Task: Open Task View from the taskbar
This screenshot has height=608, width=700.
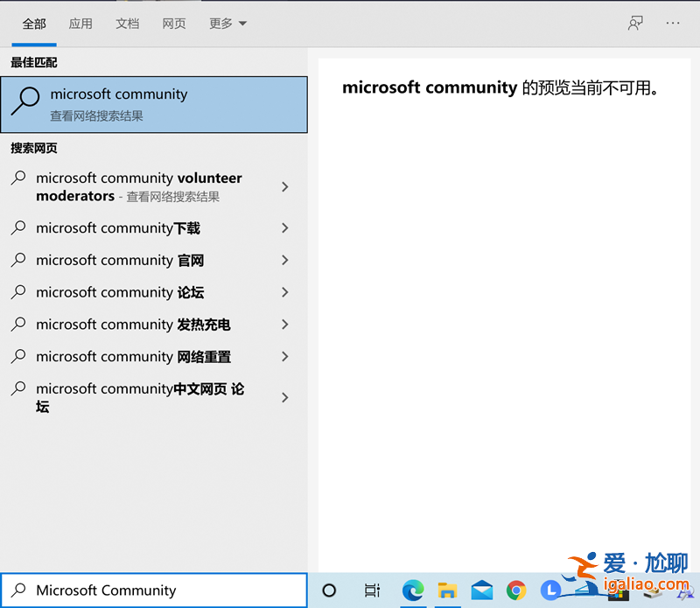Action: (x=372, y=591)
